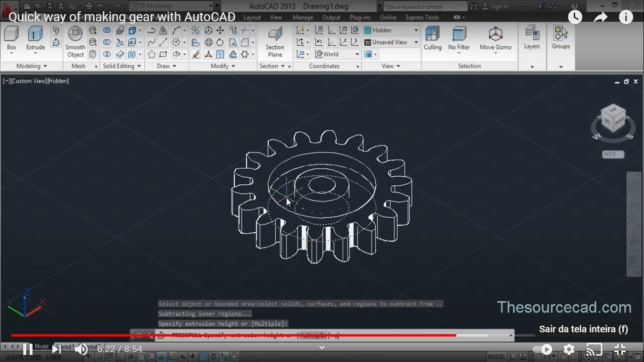Switch to the Output ribbon tab

tap(331, 17)
